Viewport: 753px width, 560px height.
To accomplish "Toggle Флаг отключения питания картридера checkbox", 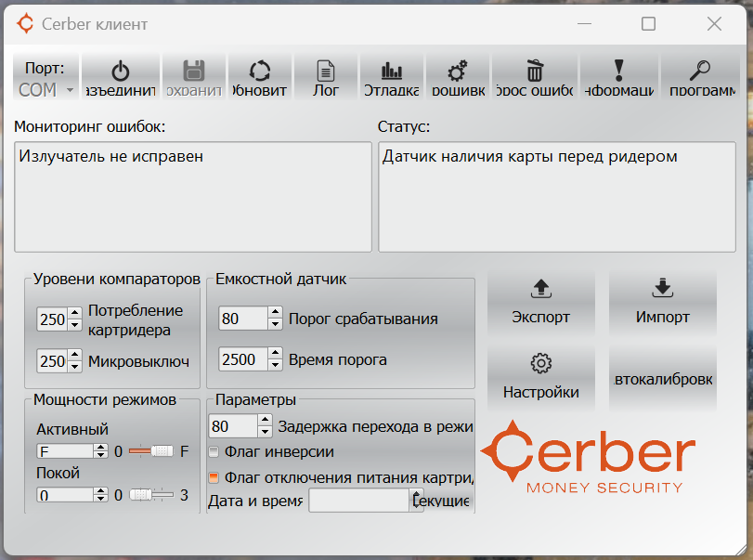I will coord(214,477).
